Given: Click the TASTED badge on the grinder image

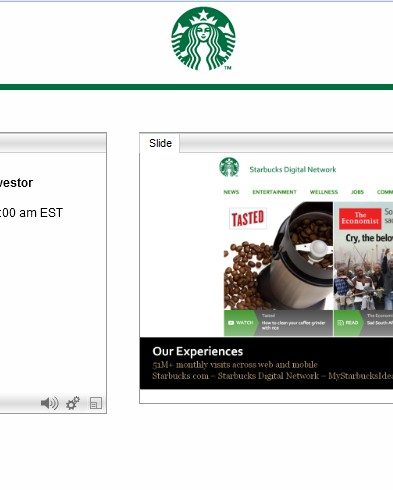Looking at the screenshot, I should point(248,218).
